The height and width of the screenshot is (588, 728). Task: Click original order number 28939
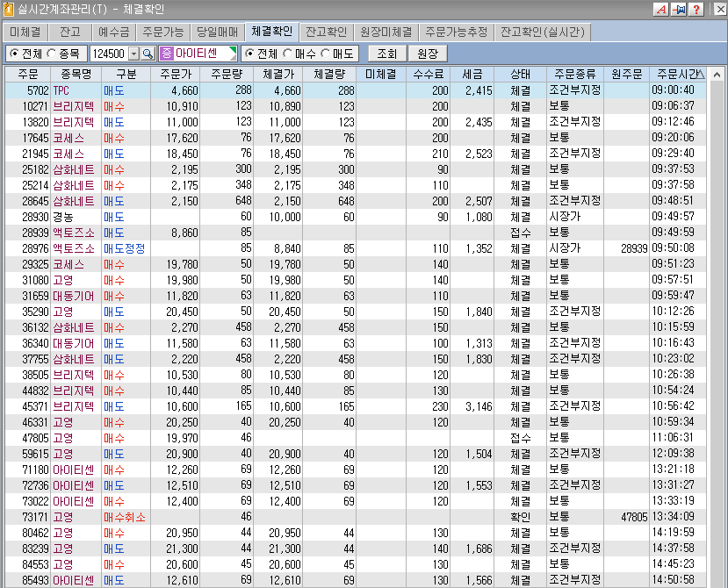coord(634,248)
